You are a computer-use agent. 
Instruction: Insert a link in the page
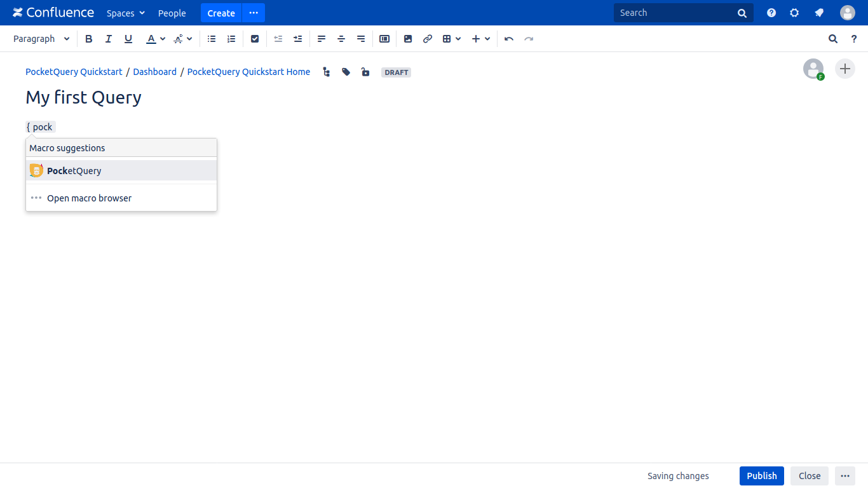428,39
